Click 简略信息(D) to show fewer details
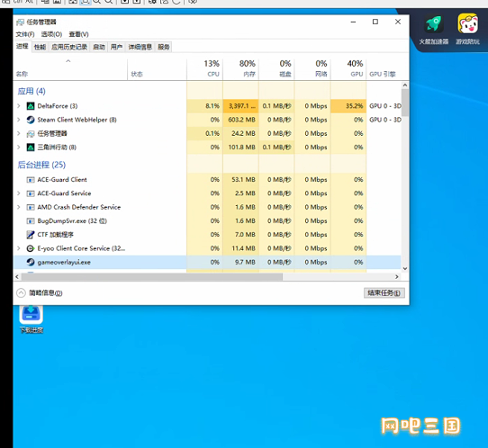The width and height of the screenshot is (488, 448). (46, 293)
